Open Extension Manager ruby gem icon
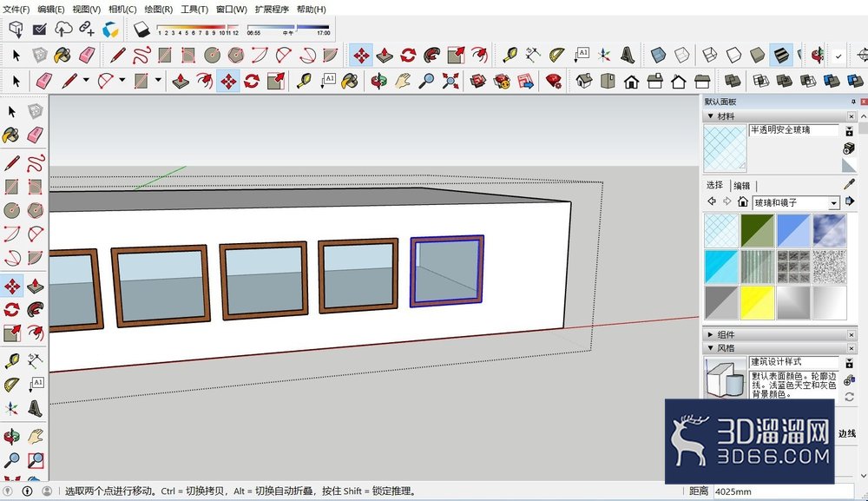 [554, 82]
